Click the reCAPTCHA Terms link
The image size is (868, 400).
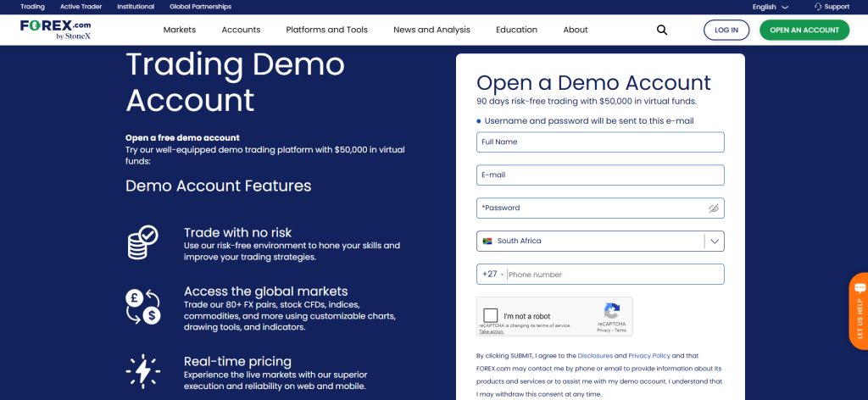click(620, 331)
